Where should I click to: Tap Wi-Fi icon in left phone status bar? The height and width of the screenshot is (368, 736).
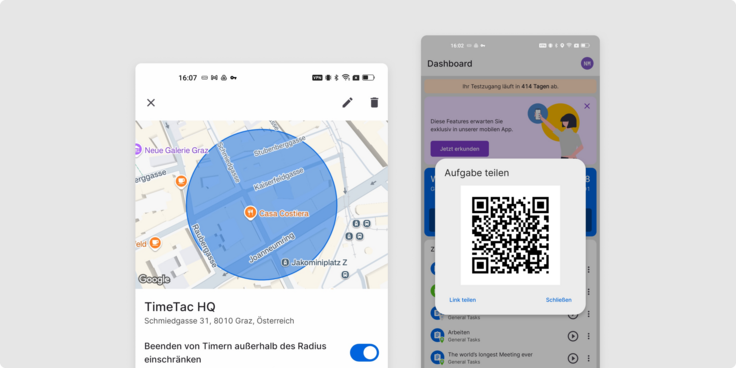[346, 77]
